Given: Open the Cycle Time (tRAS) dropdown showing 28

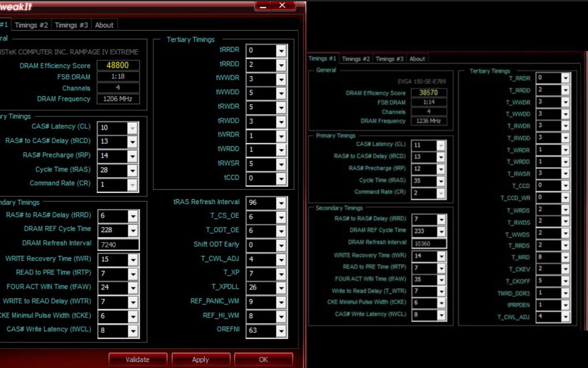Looking at the screenshot, I should pyautogui.click(x=132, y=170).
